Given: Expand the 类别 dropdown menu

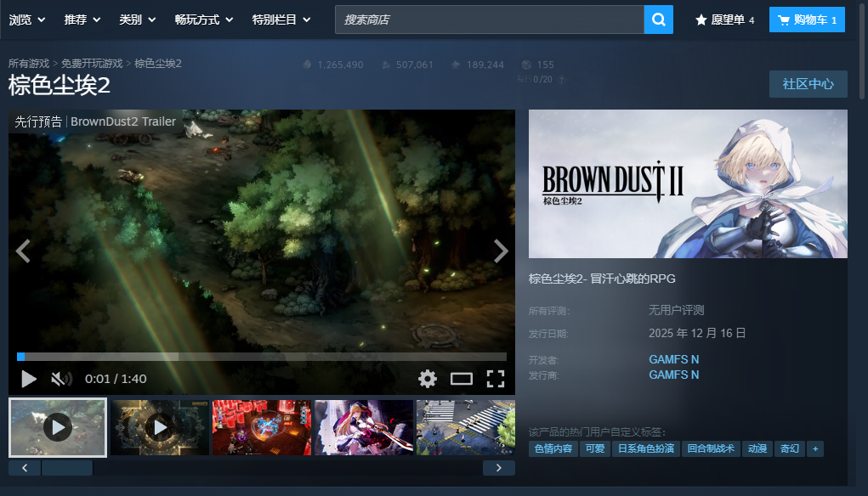Looking at the screenshot, I should point(136,20).
